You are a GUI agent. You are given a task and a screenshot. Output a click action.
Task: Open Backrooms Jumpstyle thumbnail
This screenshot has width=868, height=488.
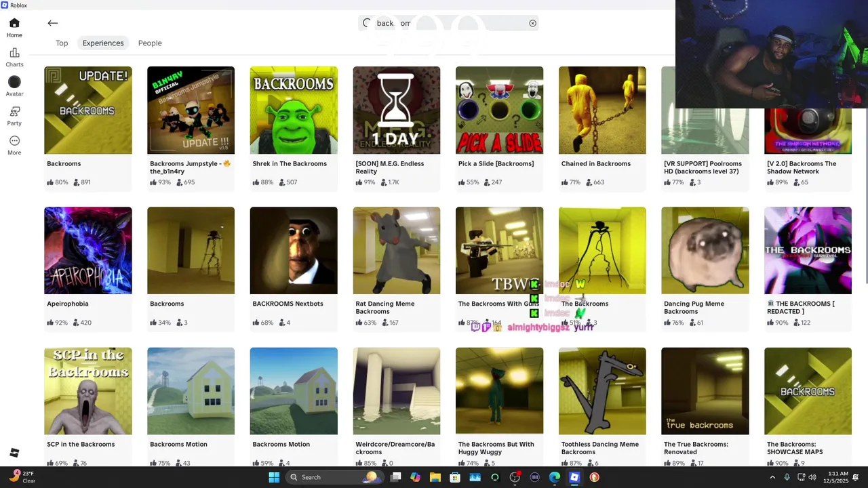[x=191, y=110]
